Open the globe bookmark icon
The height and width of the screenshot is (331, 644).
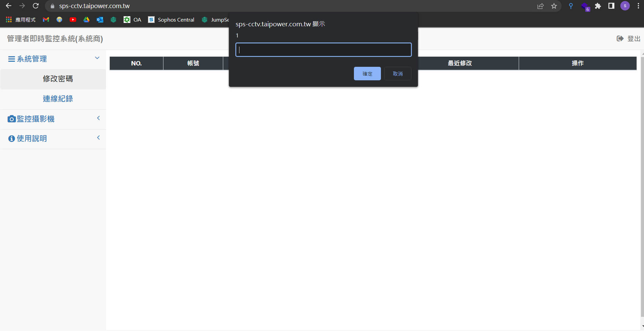59,20
